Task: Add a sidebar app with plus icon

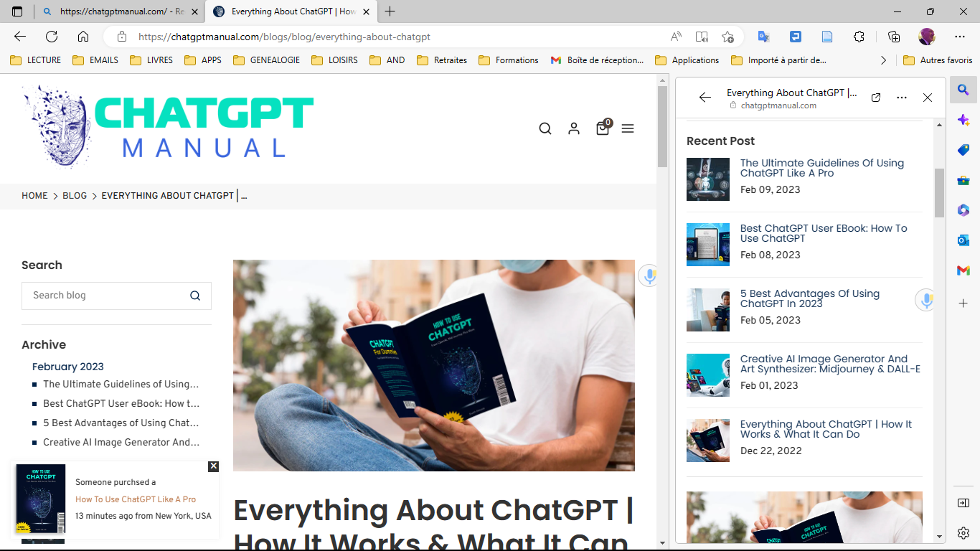Action: 963,303
